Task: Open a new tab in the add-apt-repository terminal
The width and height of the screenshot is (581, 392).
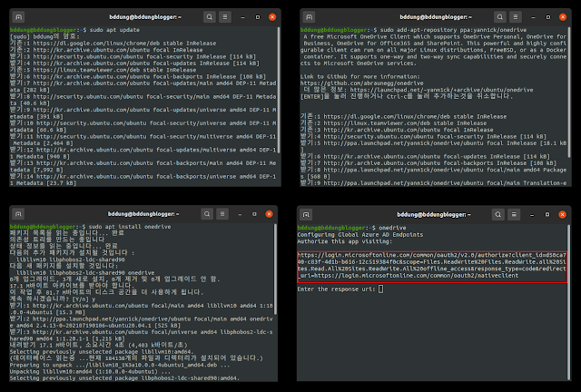Action: 309,17
